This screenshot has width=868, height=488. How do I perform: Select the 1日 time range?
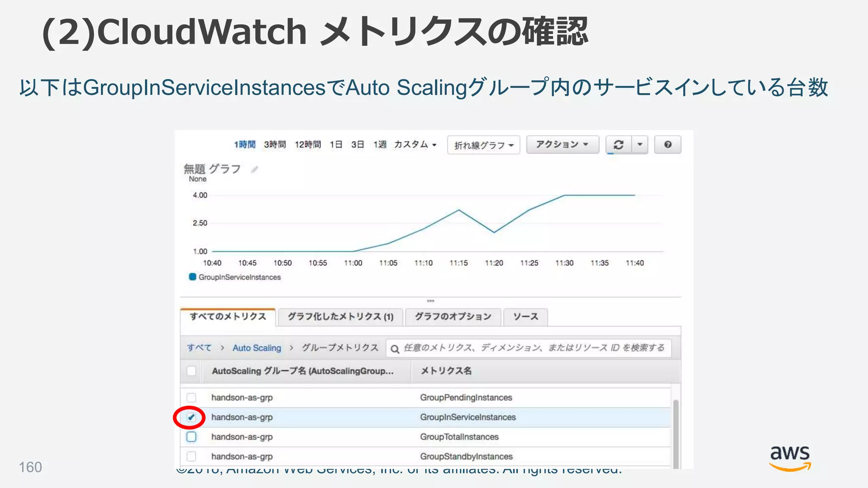[336, 144]
